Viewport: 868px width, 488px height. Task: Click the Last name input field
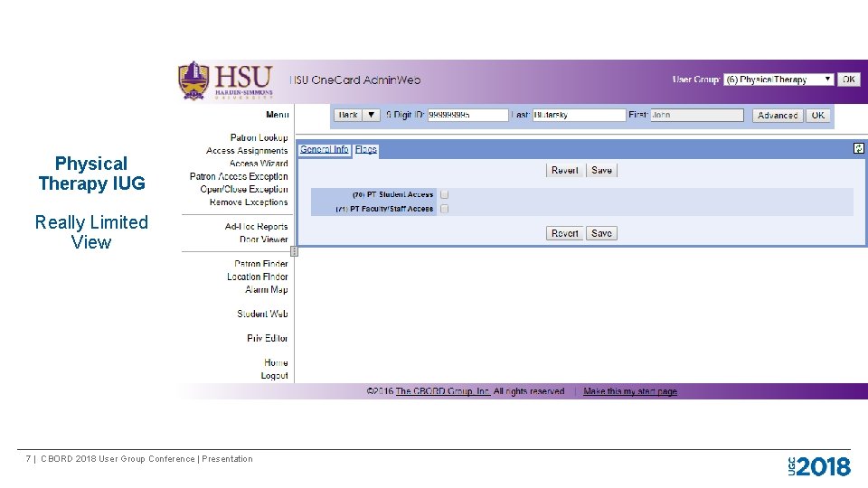coord(579,115)
